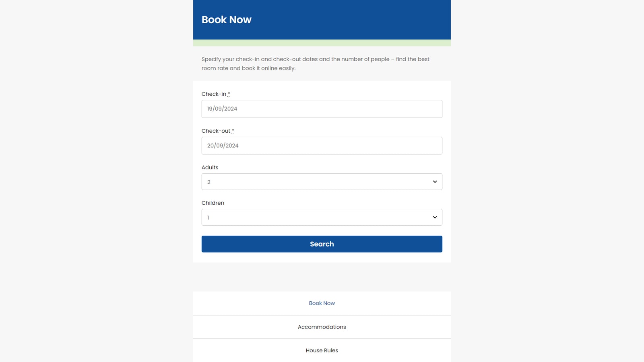The width and height of the screenshot is (644, 362).
Task: Click the Check-in date field
Action: pyautogui.click(x=322, y=109)
